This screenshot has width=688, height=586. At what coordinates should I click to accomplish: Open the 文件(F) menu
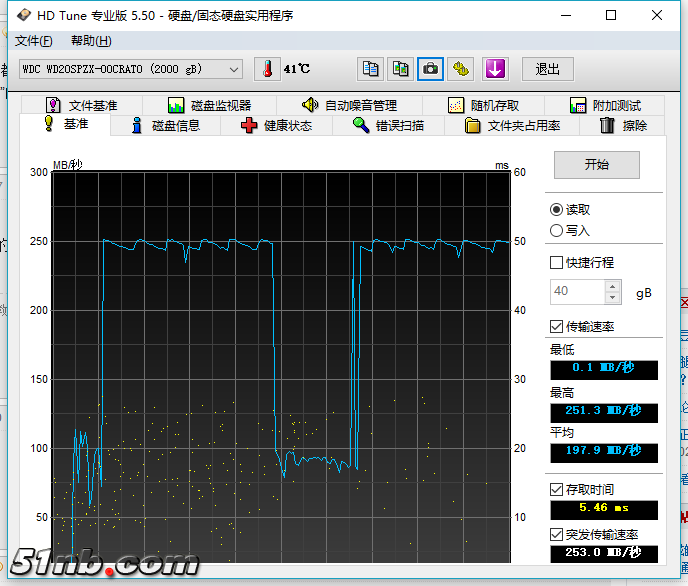(x=34, y=41)
